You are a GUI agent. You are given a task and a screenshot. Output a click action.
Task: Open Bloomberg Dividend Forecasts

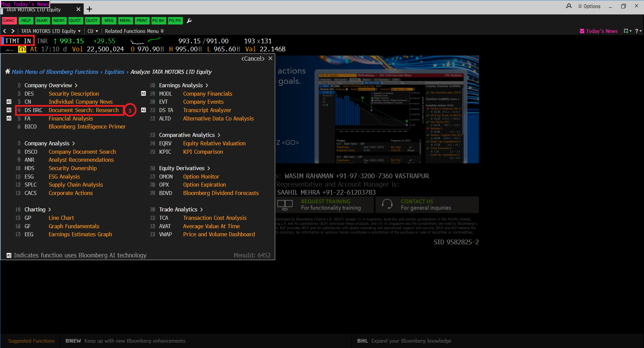tap(221, 193)
